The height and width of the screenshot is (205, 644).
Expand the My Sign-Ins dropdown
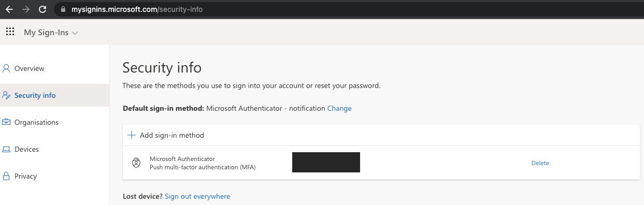click(x=51, y=33)
